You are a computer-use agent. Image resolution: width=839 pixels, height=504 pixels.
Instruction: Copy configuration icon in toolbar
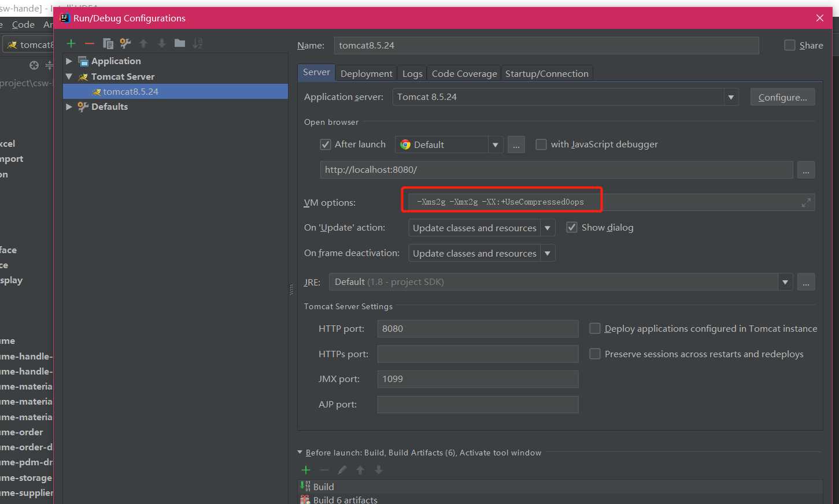pos(108,43)
